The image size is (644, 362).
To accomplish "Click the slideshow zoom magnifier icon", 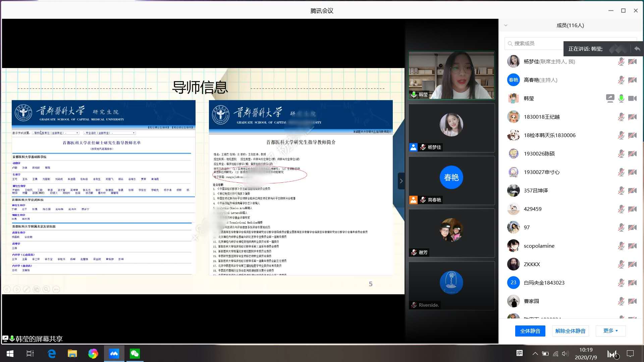I will (x=46, y=289).
